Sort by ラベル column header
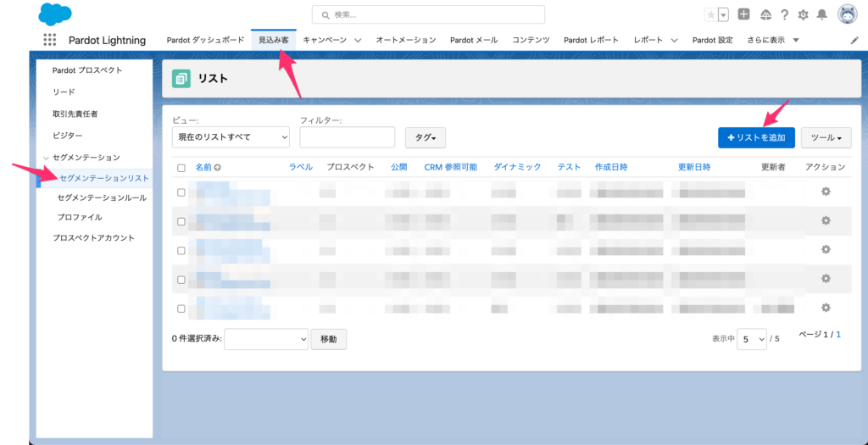The height and width of the screenshot is (445, 868). point(301,167)
